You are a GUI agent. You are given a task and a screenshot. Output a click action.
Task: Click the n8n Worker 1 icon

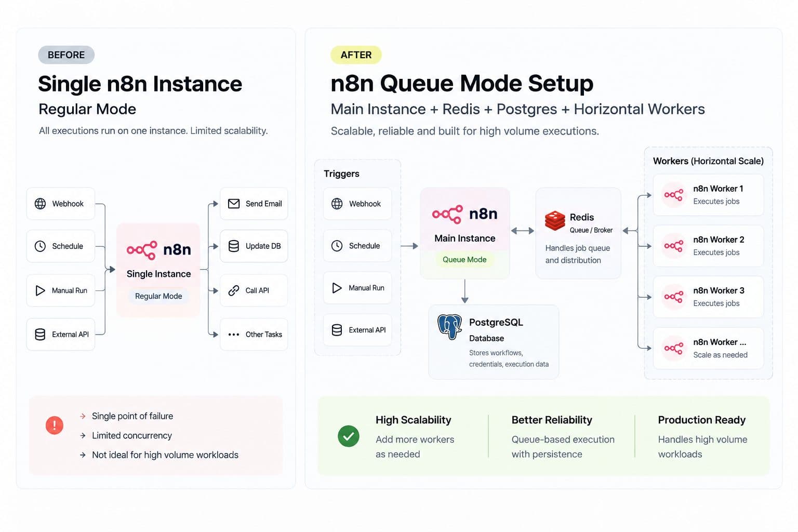coord(674,195)
